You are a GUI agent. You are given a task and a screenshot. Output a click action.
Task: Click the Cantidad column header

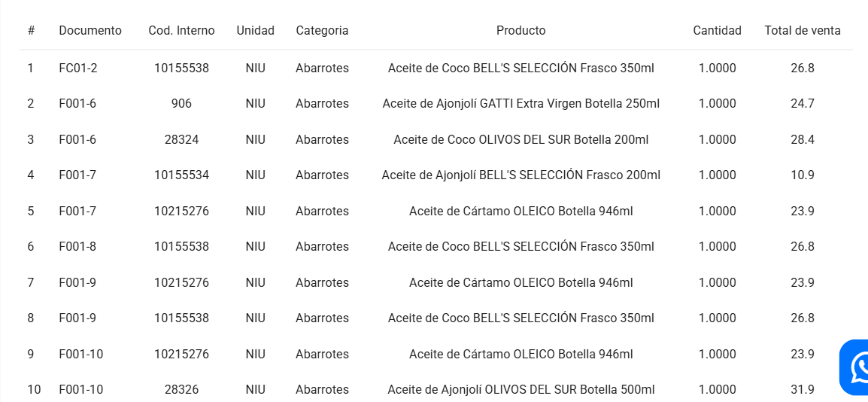717,31
